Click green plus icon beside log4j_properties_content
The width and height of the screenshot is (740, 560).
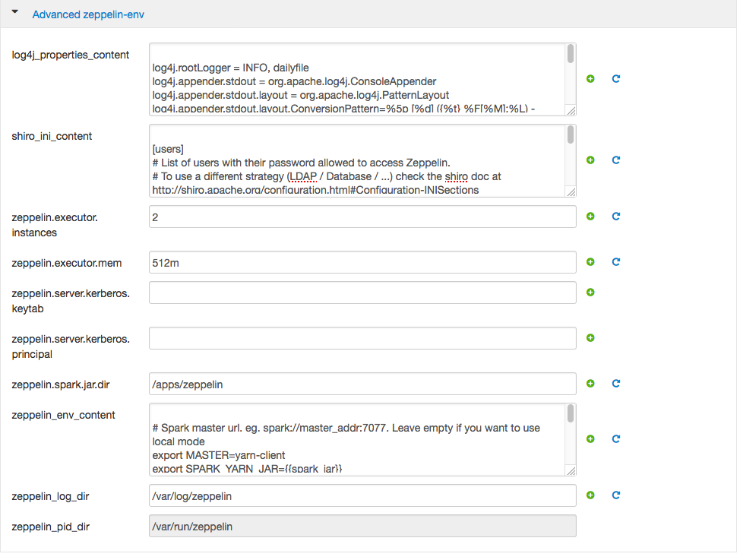[x=590, y=79]
